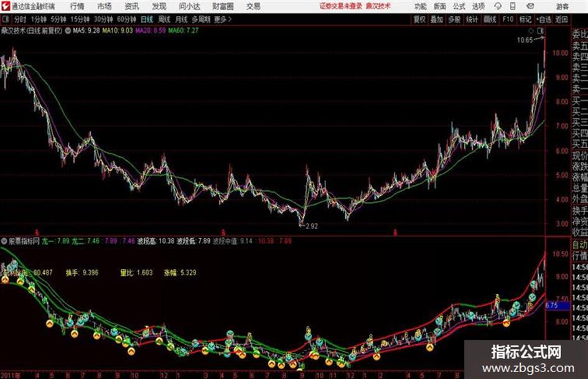This screenshot has width=588, height=379.
Task: Open the 行情 menu
Action: [77, 6]
